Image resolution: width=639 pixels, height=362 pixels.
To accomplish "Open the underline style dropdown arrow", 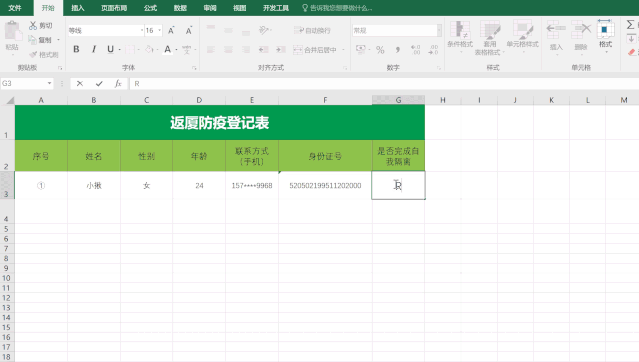I will 119,50.
